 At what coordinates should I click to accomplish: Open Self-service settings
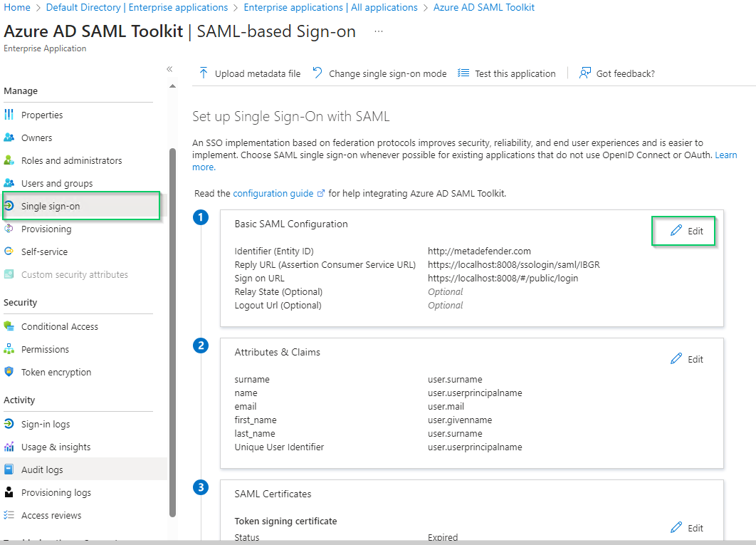coord(44,251)
